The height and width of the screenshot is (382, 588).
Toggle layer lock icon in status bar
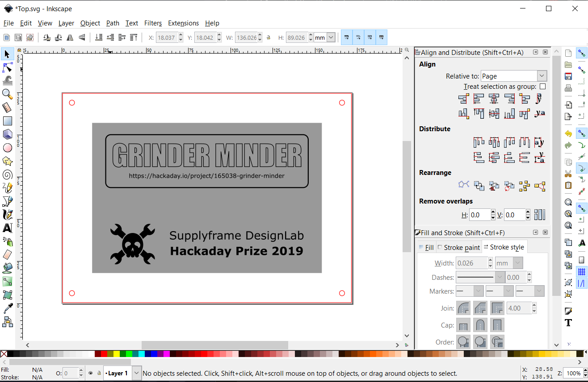(98, 373)
